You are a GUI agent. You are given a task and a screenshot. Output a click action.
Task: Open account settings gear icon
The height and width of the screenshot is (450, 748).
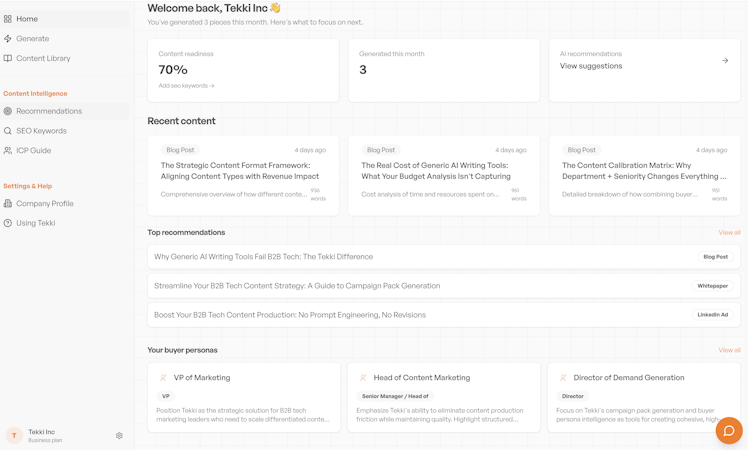point(119,436)
